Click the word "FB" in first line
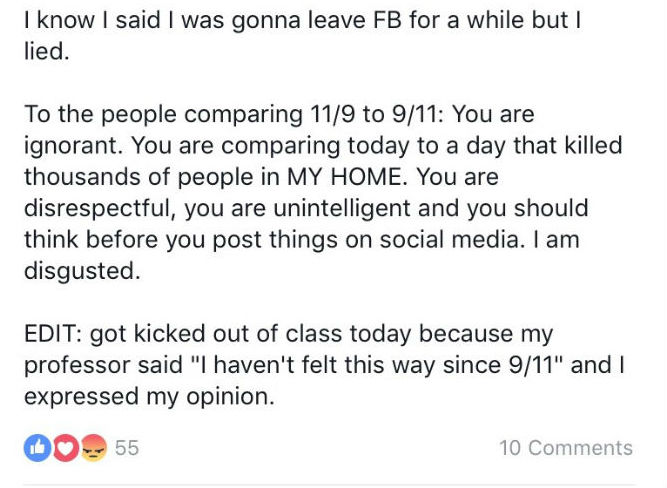The height and width of the screenshot is (488, 667). (387, 20)
